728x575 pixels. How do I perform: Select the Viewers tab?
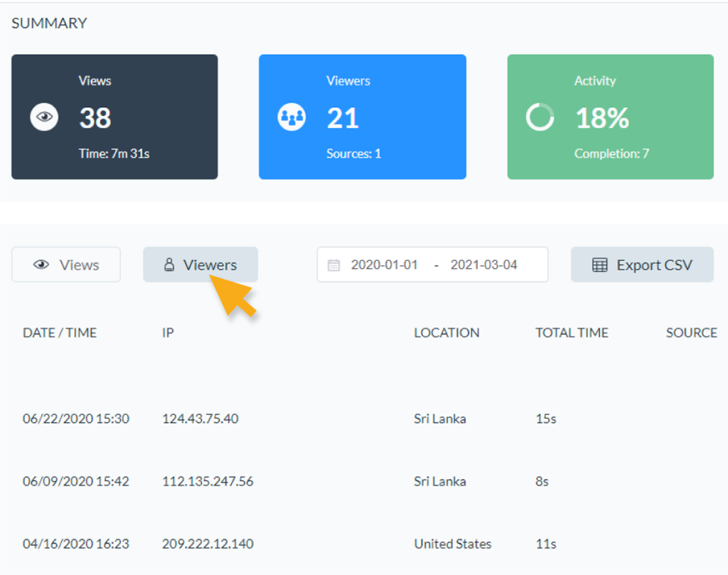[x=200, y=265]
